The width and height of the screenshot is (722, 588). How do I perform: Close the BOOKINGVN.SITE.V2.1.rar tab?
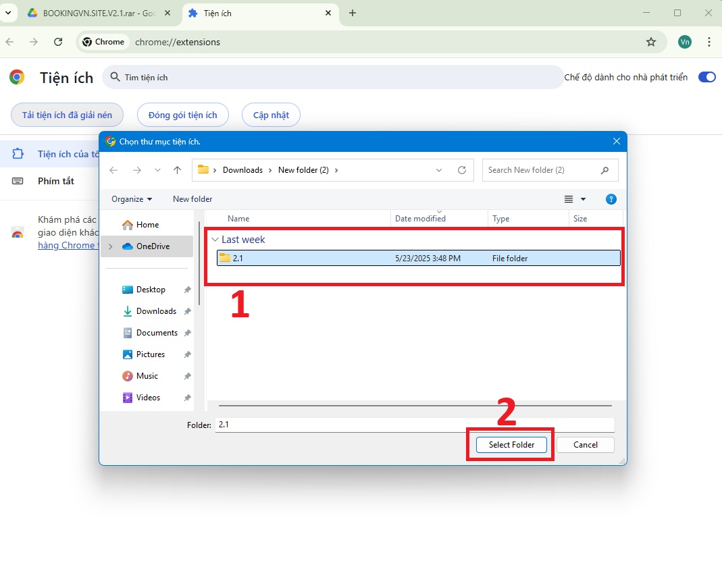point(167,14)
